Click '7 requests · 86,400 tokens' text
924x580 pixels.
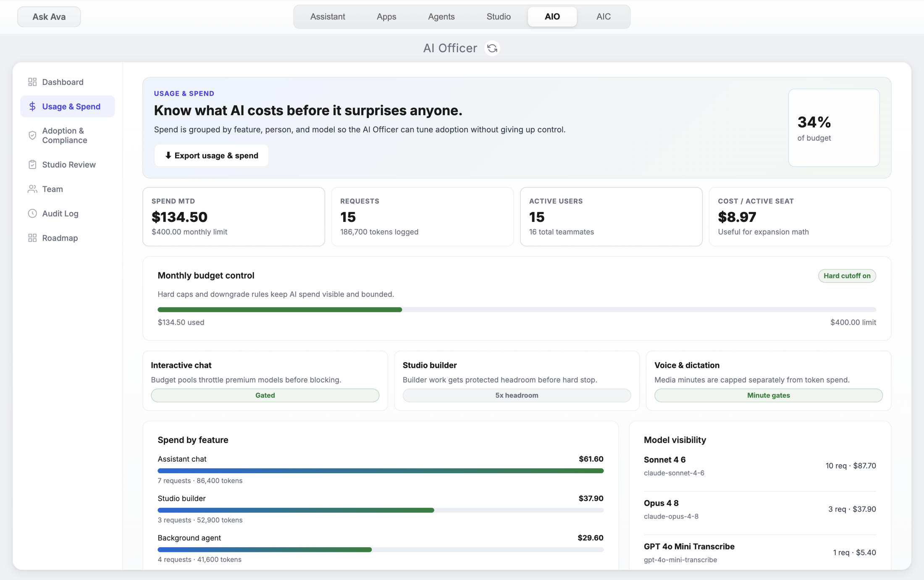pos(200,480)
